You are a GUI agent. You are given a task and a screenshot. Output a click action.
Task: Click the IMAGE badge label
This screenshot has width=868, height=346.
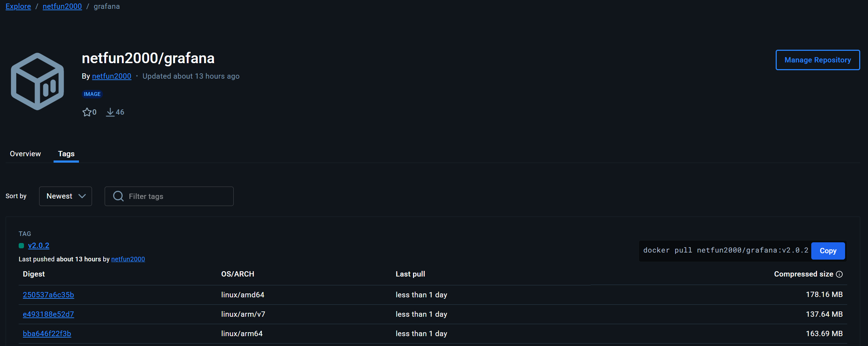click(x=92, y=94)
